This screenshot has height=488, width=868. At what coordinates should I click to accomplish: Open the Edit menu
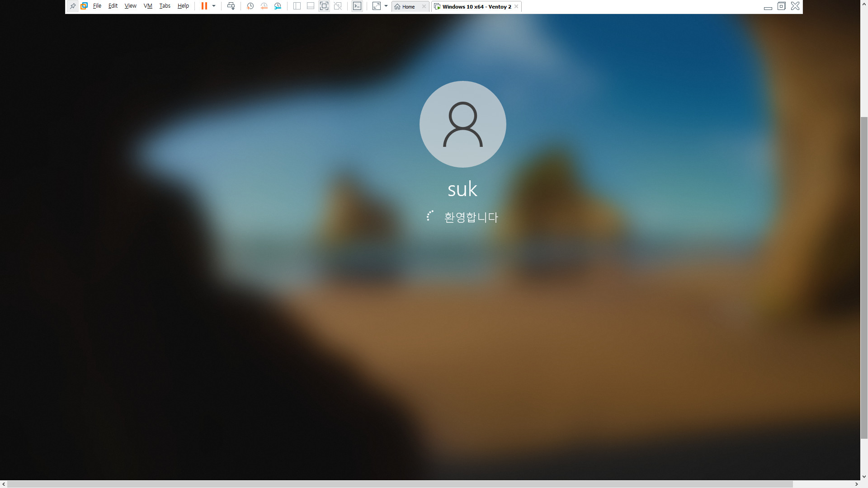(x=113, y=6)
